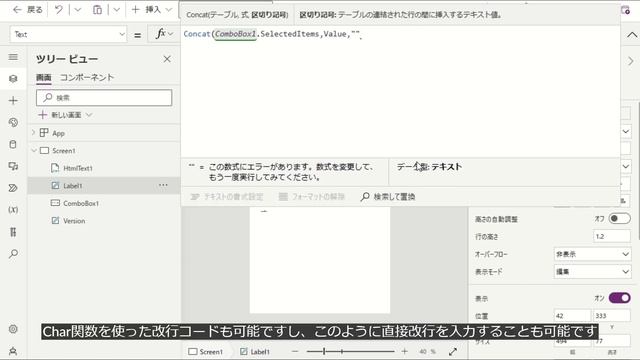Click the fit to window arrows icon
This screenshot has width=640, height=360.
pyautogui.click(x=453, y=351)
